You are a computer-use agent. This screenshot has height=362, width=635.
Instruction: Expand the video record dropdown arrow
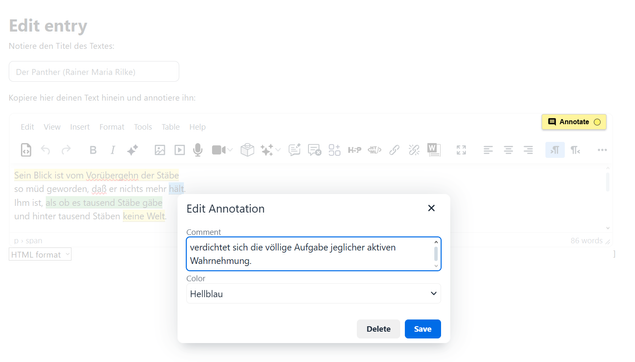coord(230,150)
